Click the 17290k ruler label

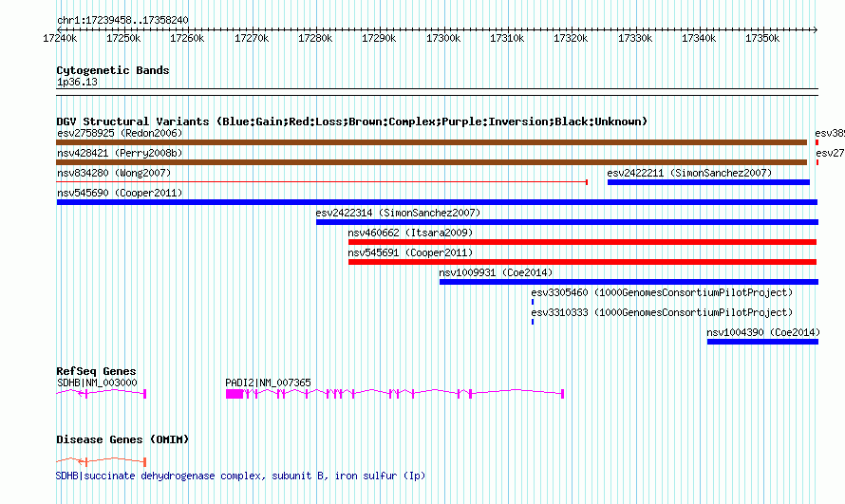point(379,38)
